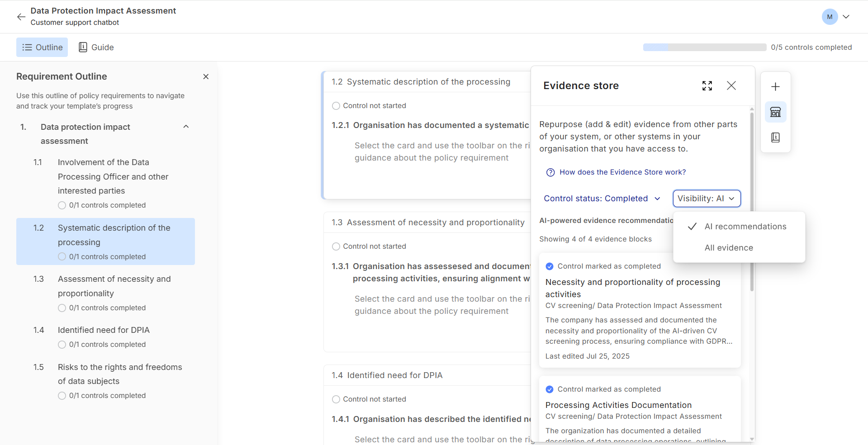This screenshot has width=868, height=445.
Task: Open the Control status: Completed dropdown
Action: pos(602,199)
